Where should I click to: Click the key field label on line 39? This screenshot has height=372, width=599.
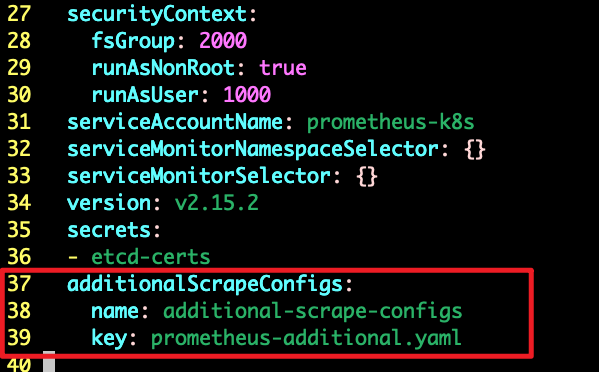coord(109,339)
